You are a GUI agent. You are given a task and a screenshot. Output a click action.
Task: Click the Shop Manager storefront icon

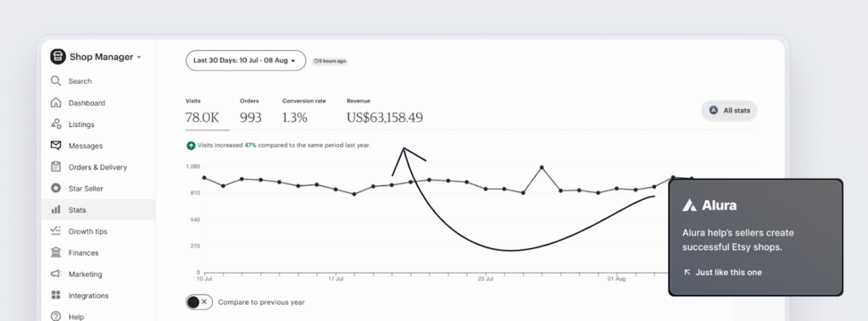click(58, 57)
